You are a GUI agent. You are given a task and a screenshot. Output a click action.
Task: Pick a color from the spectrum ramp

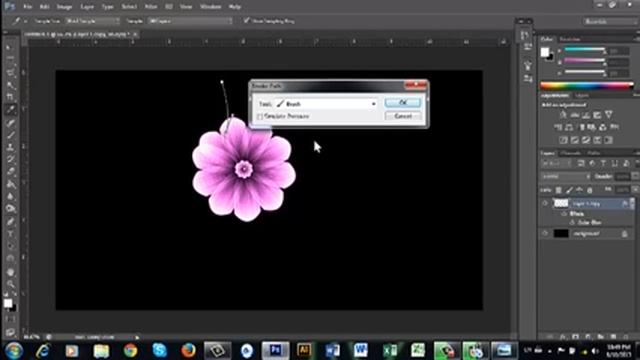[x=586, y=85]
